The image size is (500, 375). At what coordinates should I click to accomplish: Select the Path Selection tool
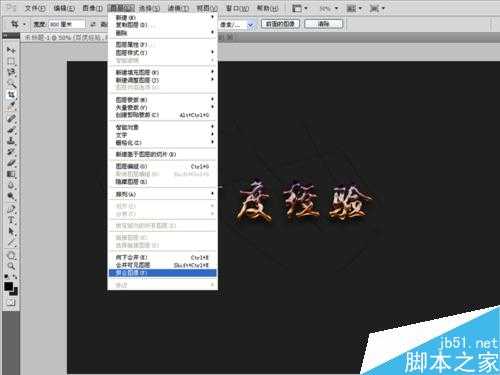pos(11,231)
